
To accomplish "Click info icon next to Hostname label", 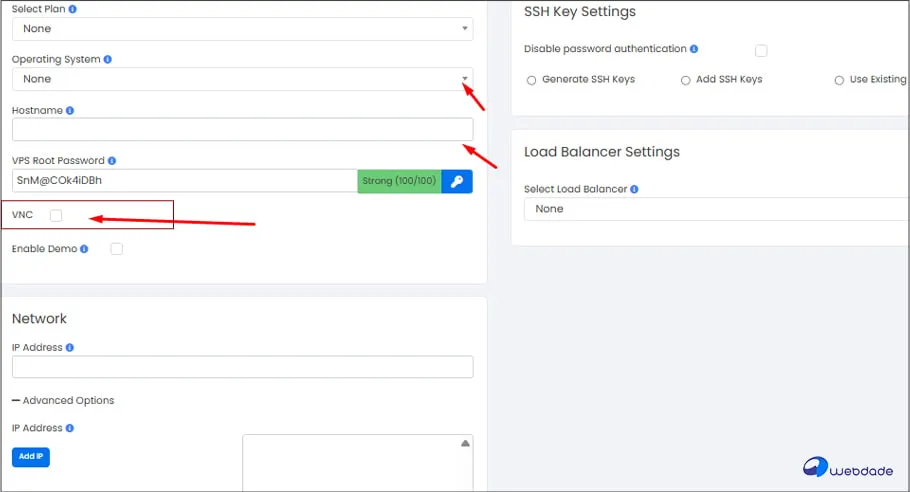I will coord(70,110).
